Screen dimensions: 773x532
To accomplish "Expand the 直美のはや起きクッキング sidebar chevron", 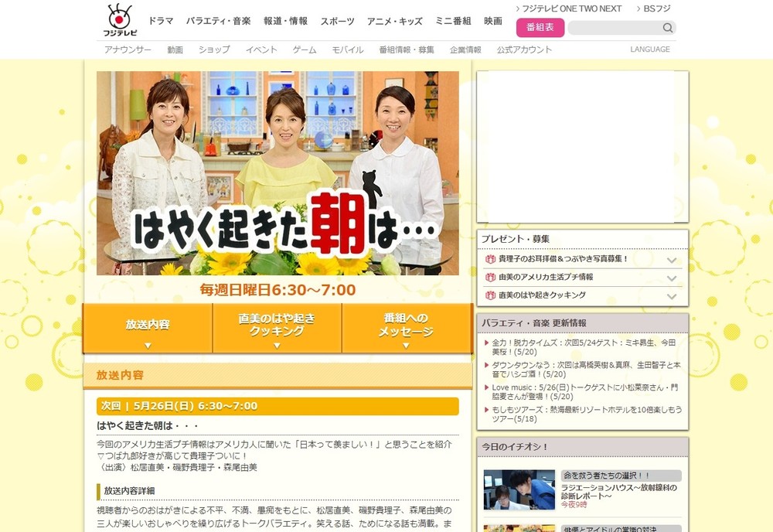I will [x=672, y=296].
